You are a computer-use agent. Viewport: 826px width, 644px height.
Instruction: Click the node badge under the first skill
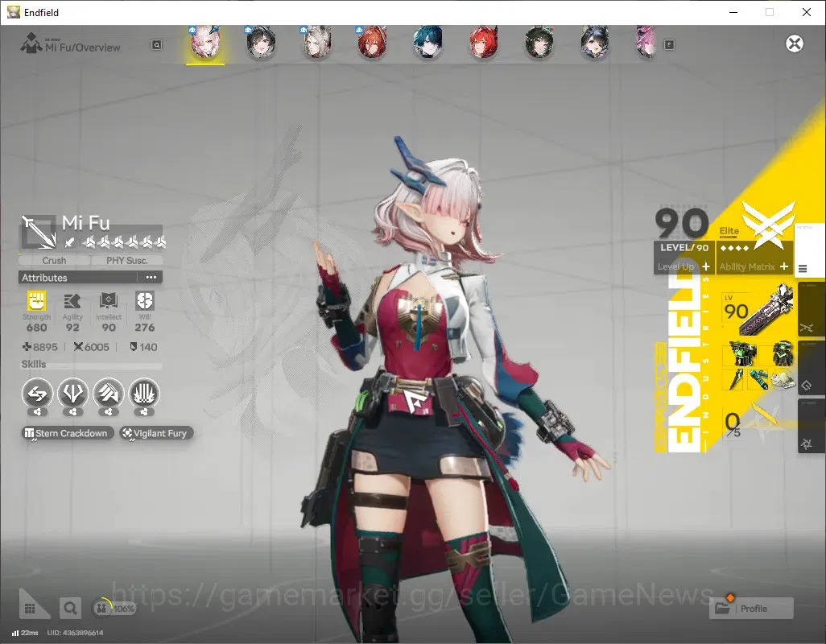click(x=37, y=412)
